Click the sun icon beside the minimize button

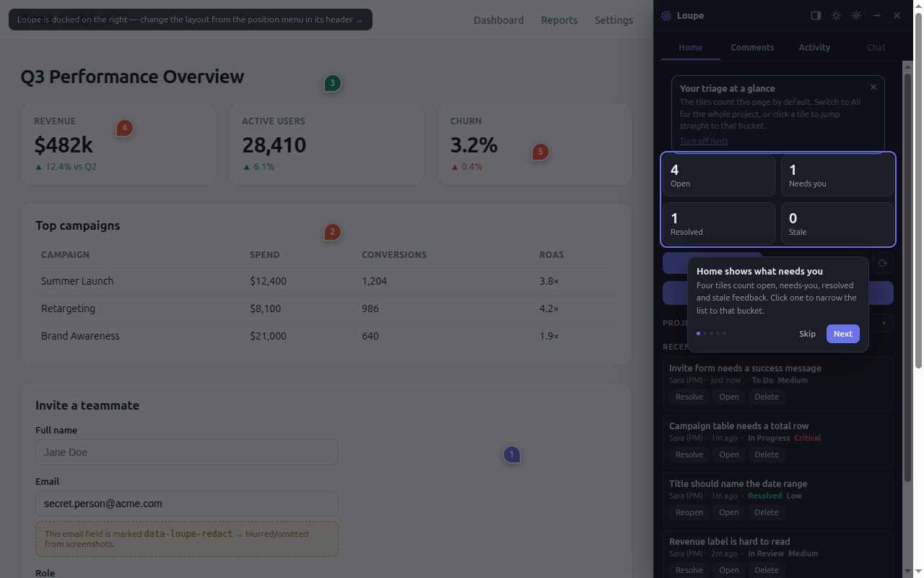pyautogui.click(x=856, y=15)
